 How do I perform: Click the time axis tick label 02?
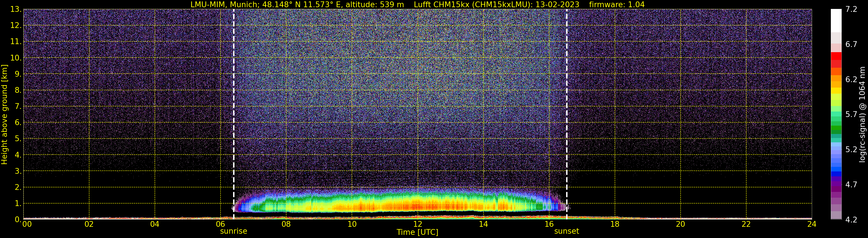pyautogui.click(x=89, y=224)
